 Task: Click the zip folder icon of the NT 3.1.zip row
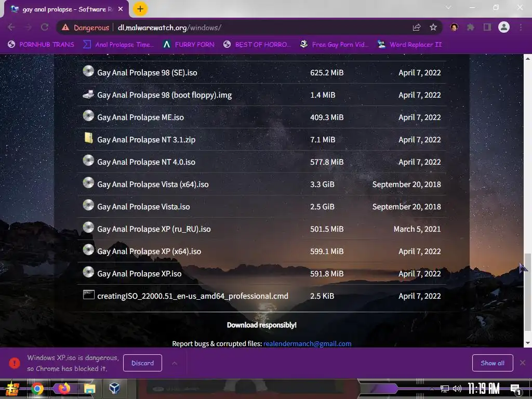click(x=88, y=138)
